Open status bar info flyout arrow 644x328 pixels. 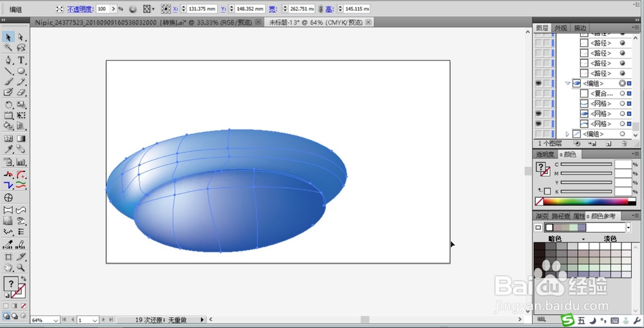pos(202,320)
